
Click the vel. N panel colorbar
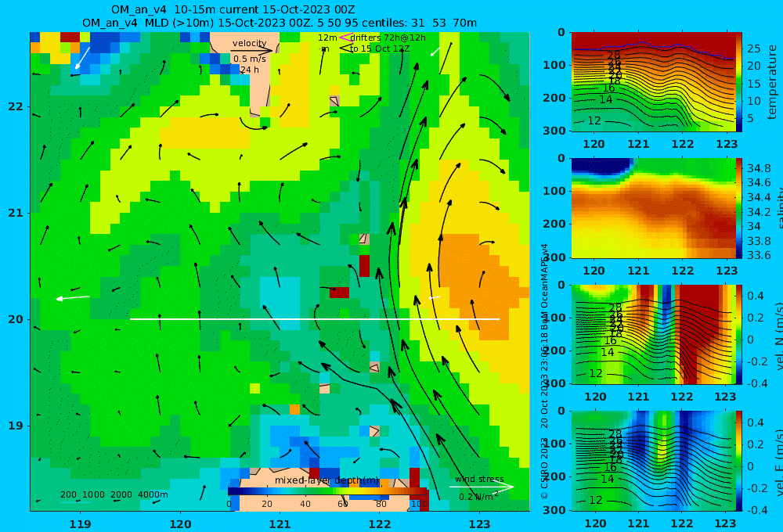click(739, 334)
